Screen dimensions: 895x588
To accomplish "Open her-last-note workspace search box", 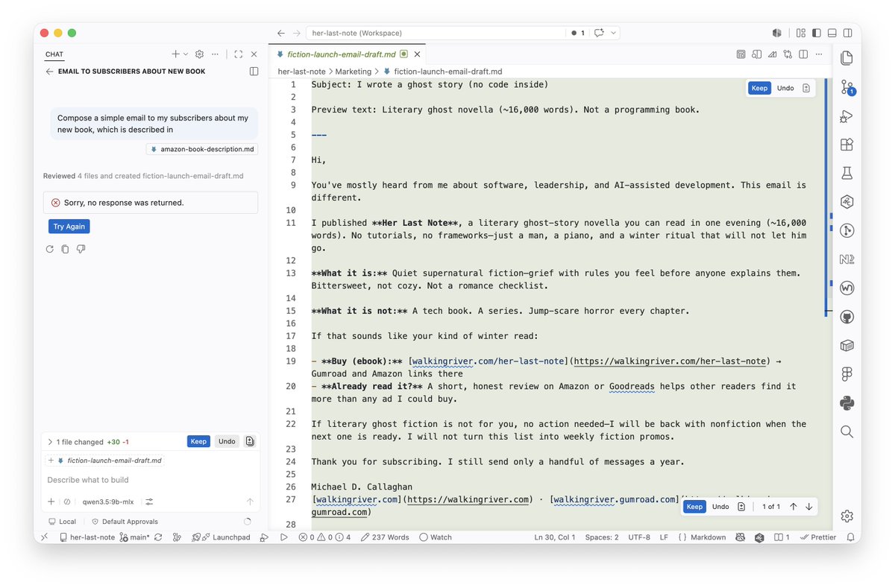I will [434, 33].
